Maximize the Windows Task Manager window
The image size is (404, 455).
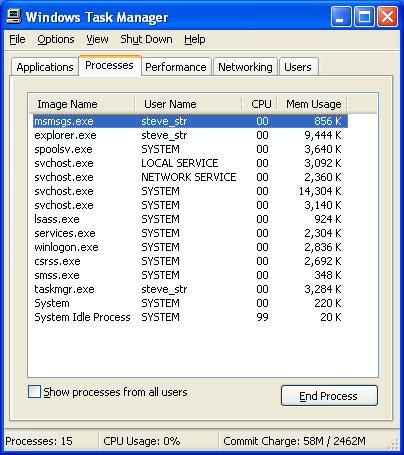coord(364,17)
